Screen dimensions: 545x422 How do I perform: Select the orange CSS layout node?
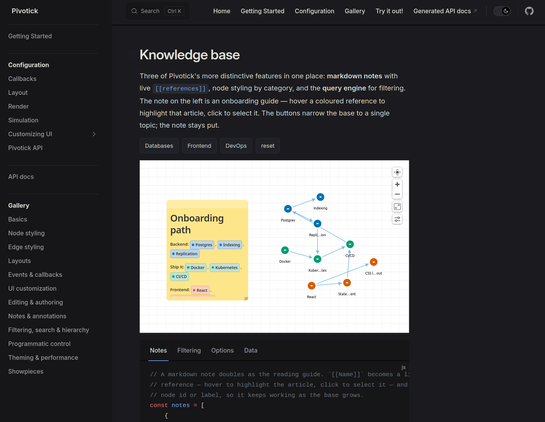(374, 262)
